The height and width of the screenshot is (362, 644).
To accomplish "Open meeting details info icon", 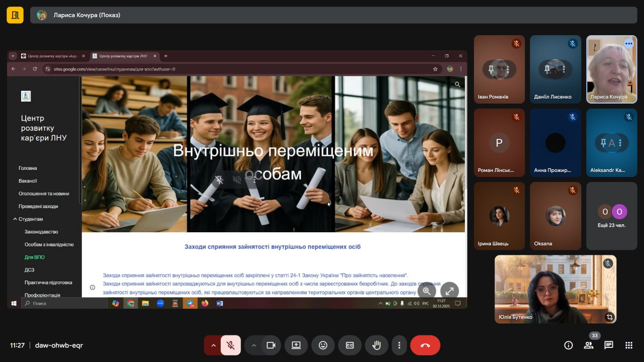I will (569, 345).
